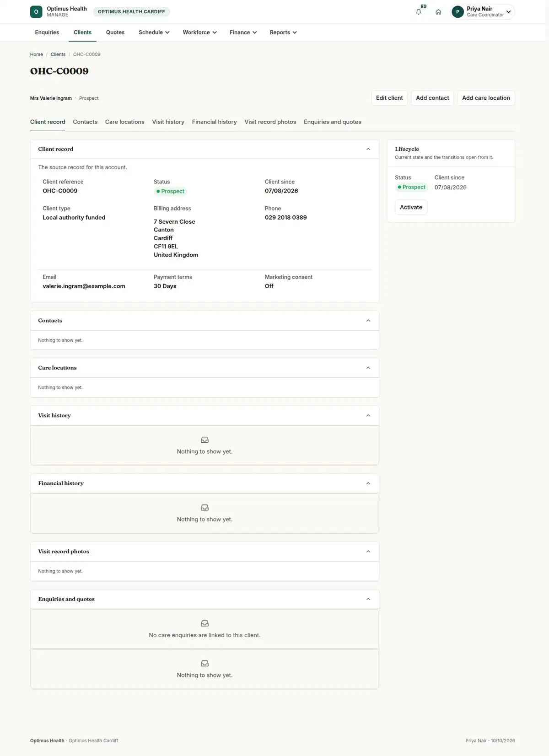Follow the Clients breadcrumb link
Image resolution: width=549 pixels, height=756 pixels.
(x=58, y=54)
